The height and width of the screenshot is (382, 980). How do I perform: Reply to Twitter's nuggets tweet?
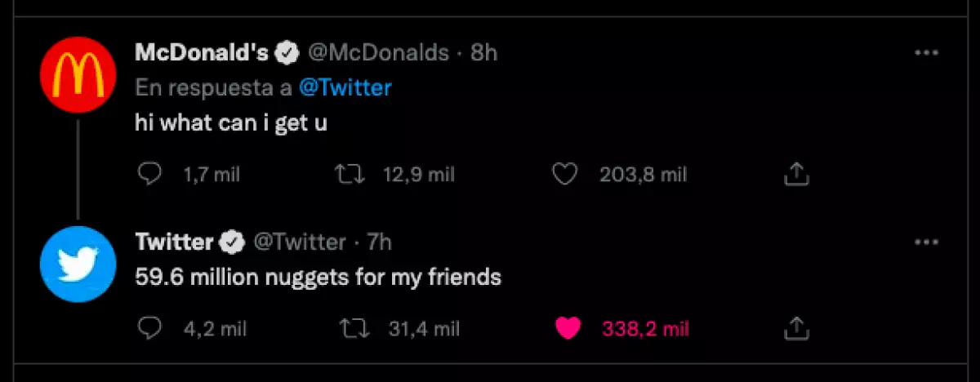148,328
